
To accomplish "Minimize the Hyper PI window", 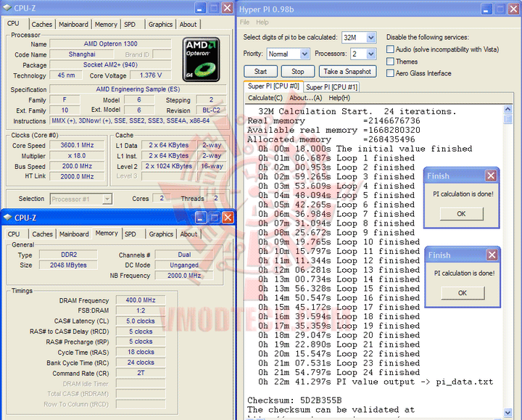I will coord(486,9).
